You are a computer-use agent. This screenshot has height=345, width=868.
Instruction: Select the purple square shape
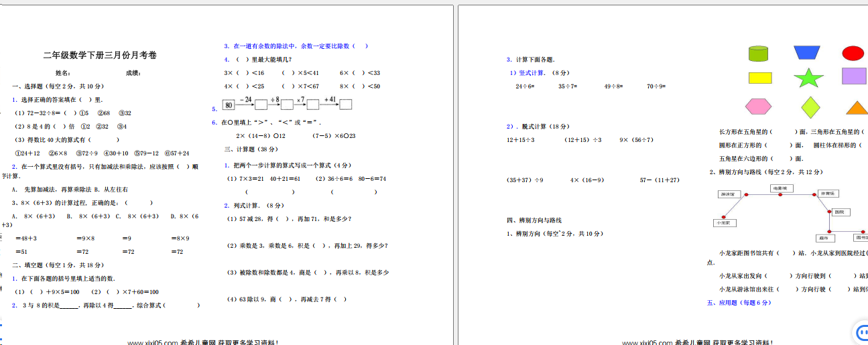[x=854, y=76]
